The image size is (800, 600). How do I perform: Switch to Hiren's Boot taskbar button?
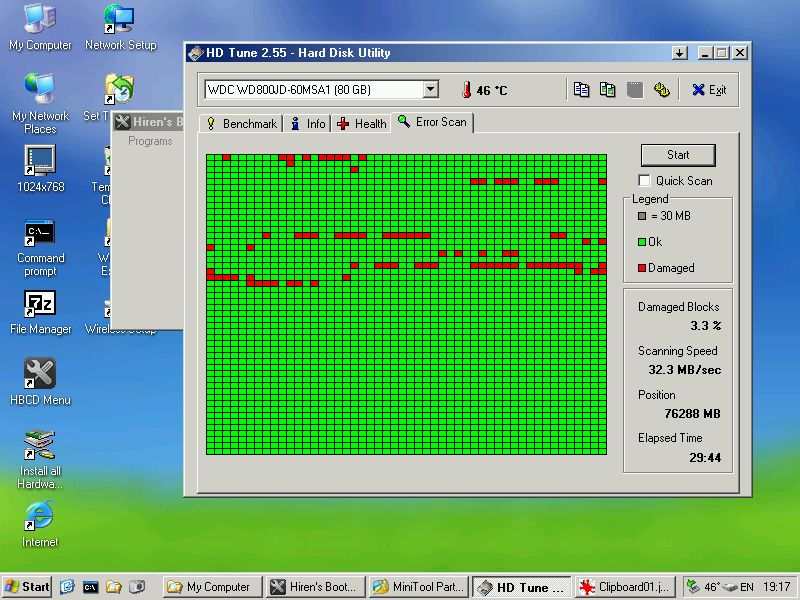click(x=315, y=587)
